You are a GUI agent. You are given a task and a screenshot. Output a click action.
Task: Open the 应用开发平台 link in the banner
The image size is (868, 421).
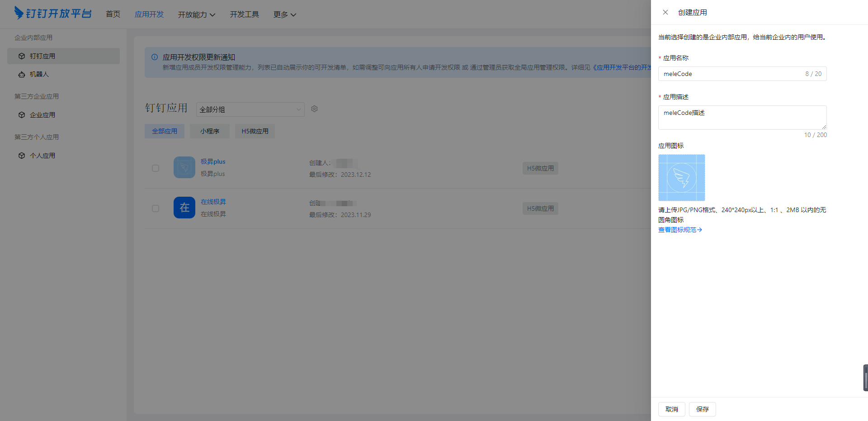point(622,67)
